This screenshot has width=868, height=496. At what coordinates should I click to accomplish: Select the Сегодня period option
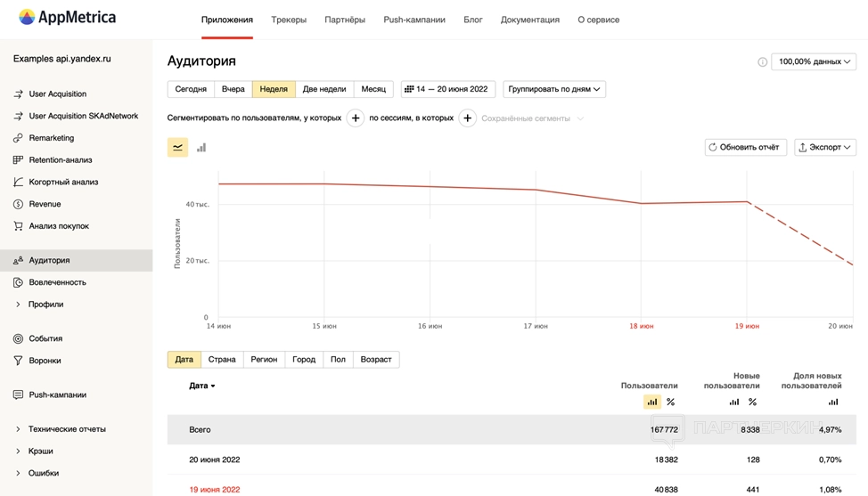191,89
